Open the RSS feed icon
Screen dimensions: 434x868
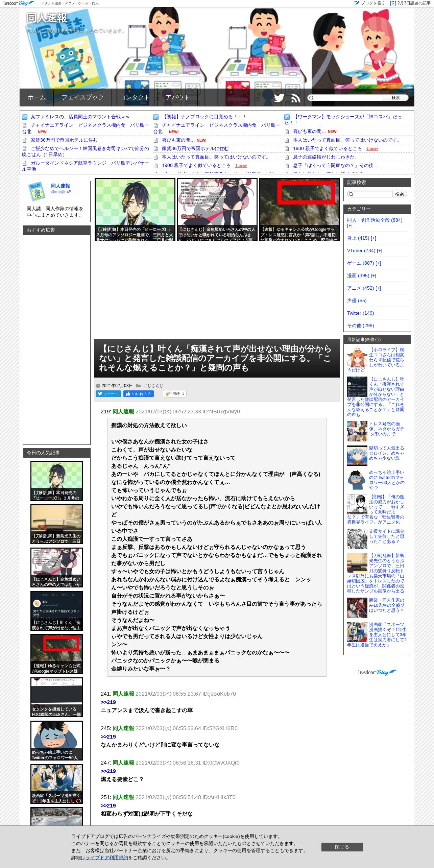tap(296, 98)
